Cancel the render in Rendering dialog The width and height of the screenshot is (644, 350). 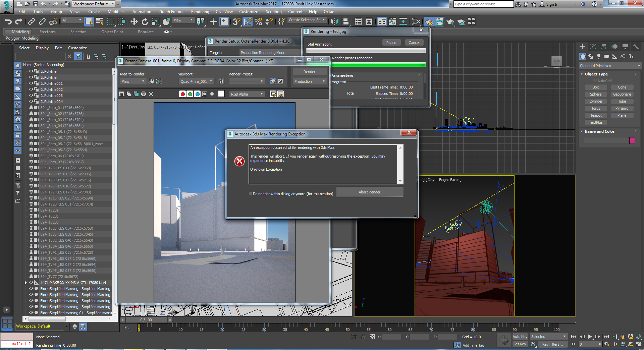point(414,43)
